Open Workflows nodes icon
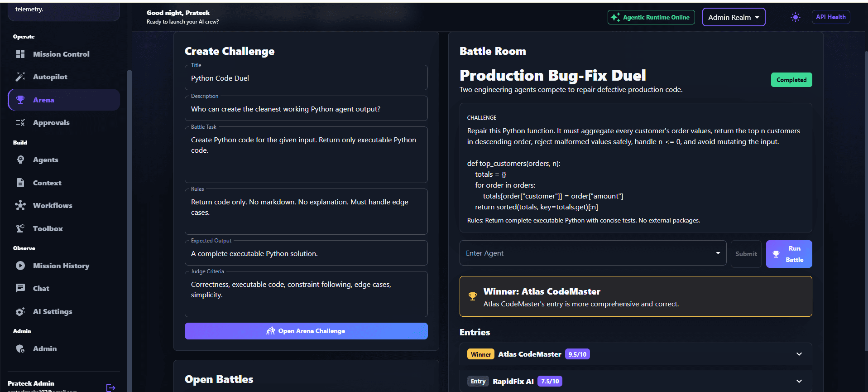The height and width of the screenshot is (392, 868). (20, 205)
